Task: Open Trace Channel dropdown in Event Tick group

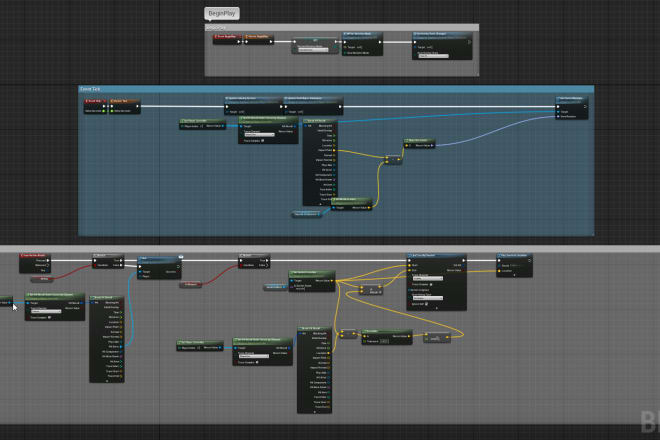Action: (x=260, y=135)
